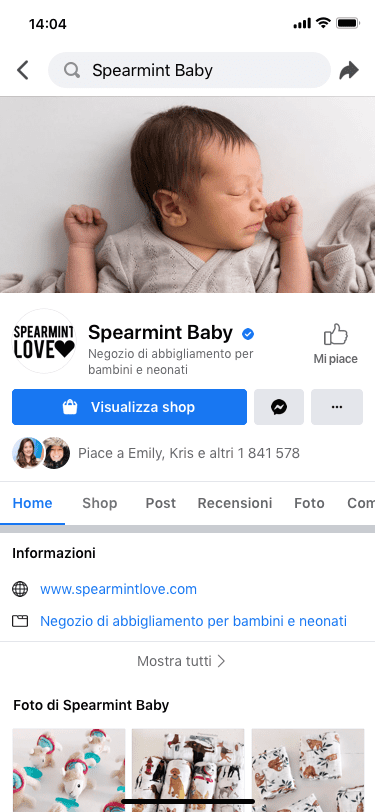Open the sleeping baby cover photo
The width and height of the screenshot is (375, 812).
click(188, 195)
